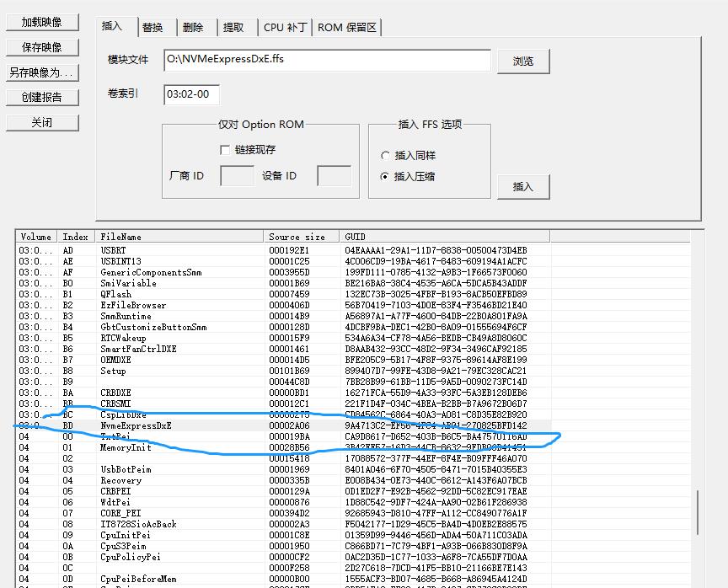
Task: Click index B9 cell
Action: coord(67,382)
